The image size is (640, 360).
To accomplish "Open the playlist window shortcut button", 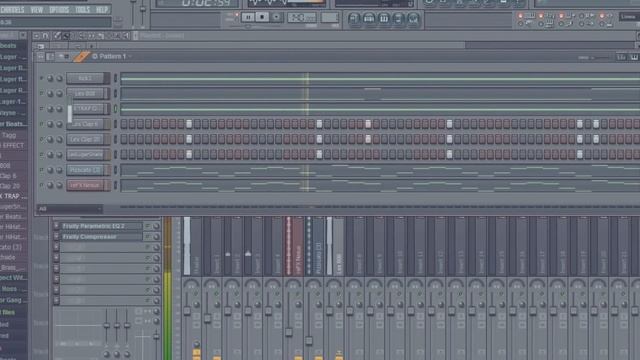I will 354,18.
